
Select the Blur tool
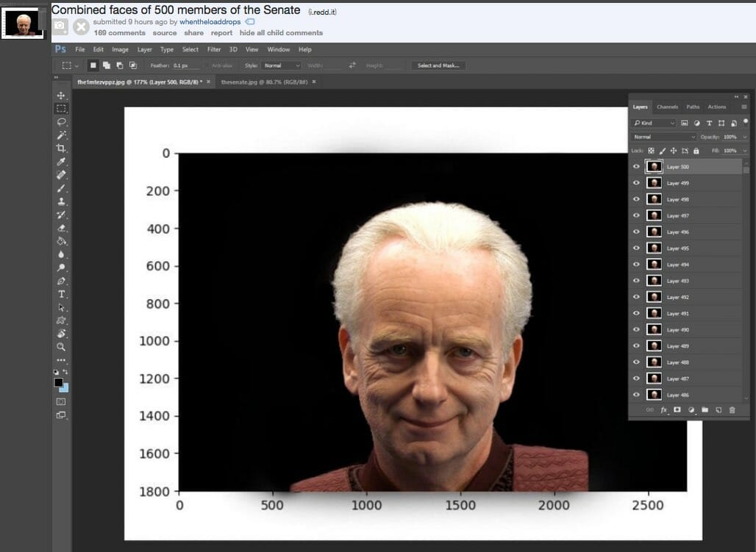61,254
